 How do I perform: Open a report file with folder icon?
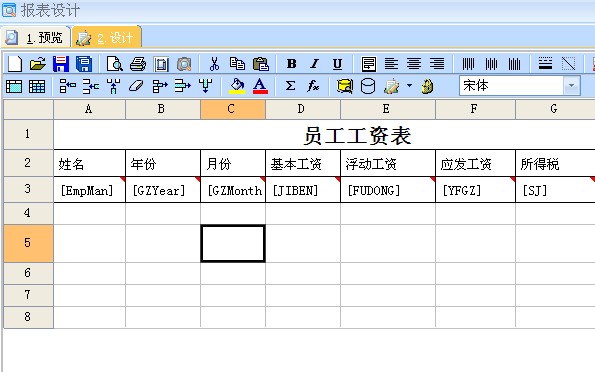(38, 64)
